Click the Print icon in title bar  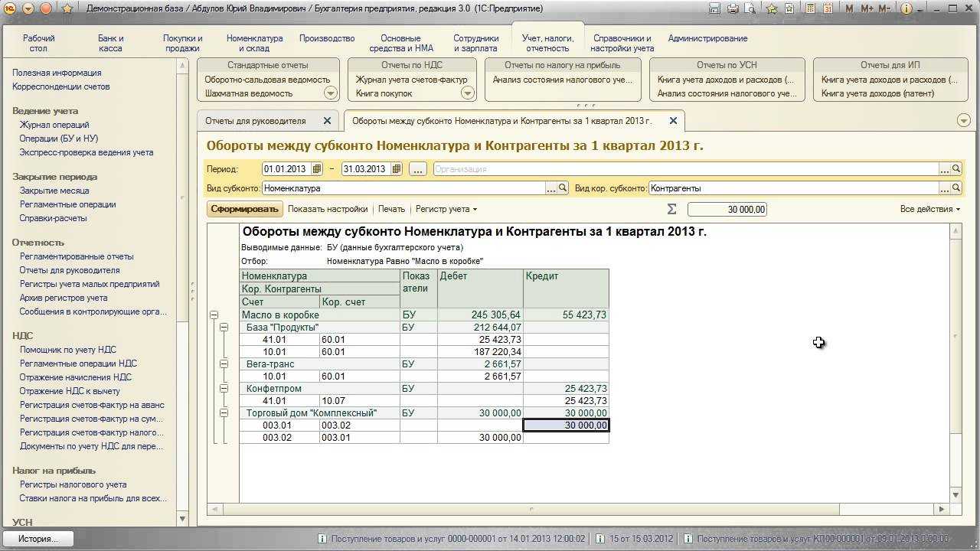click(x=733, y=8)
